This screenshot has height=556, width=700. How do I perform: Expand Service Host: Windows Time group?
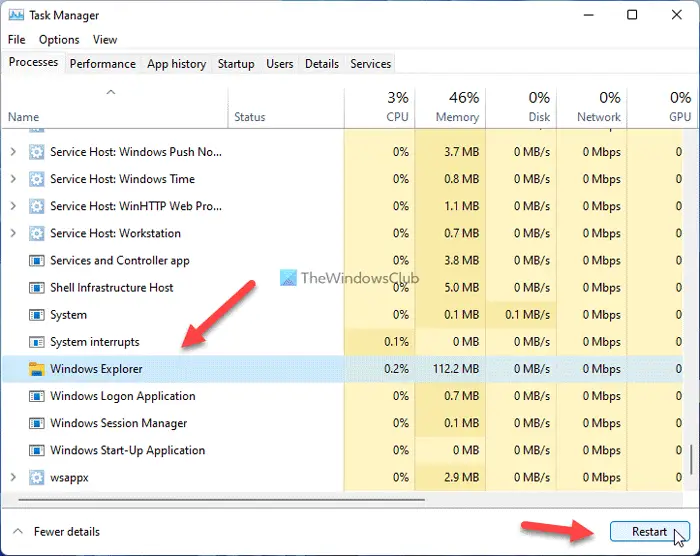pos(13,179)
